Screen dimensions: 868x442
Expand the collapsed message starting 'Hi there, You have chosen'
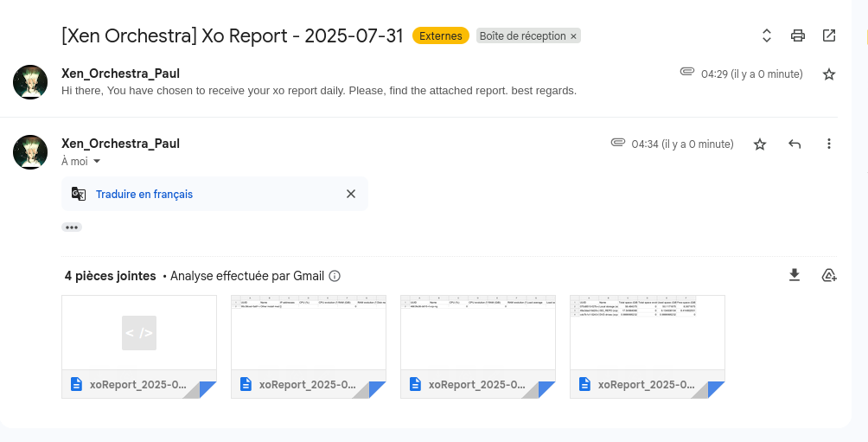[319, 90]
